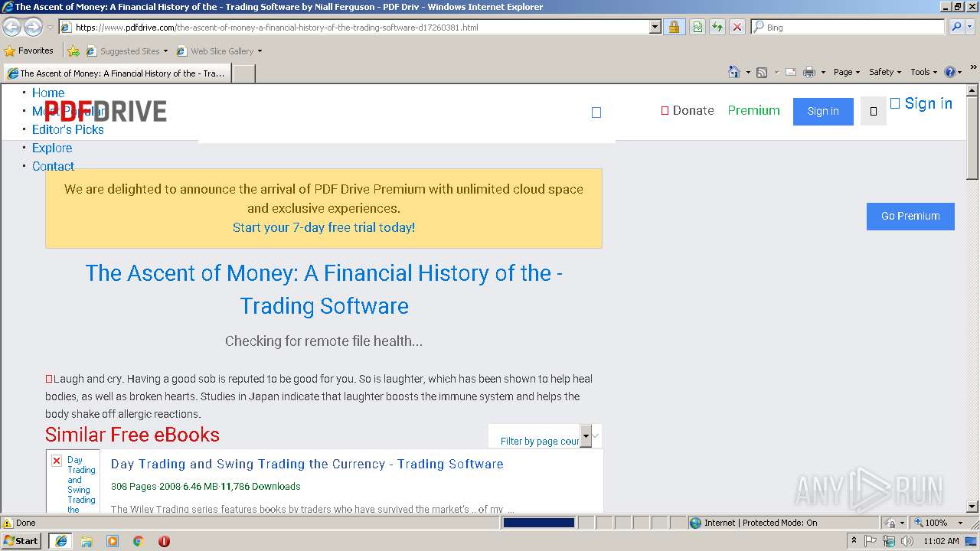Click the Contact navigation link
The width and height of the screenshot is (980, 551).
point(53,166)
